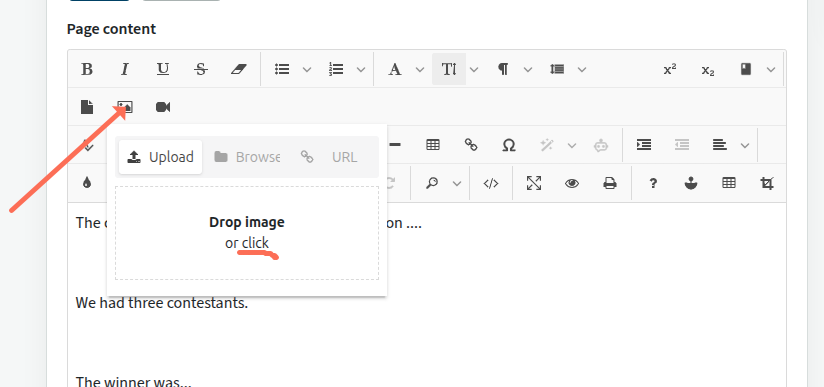Click the text alignment icon

[719, 145]
